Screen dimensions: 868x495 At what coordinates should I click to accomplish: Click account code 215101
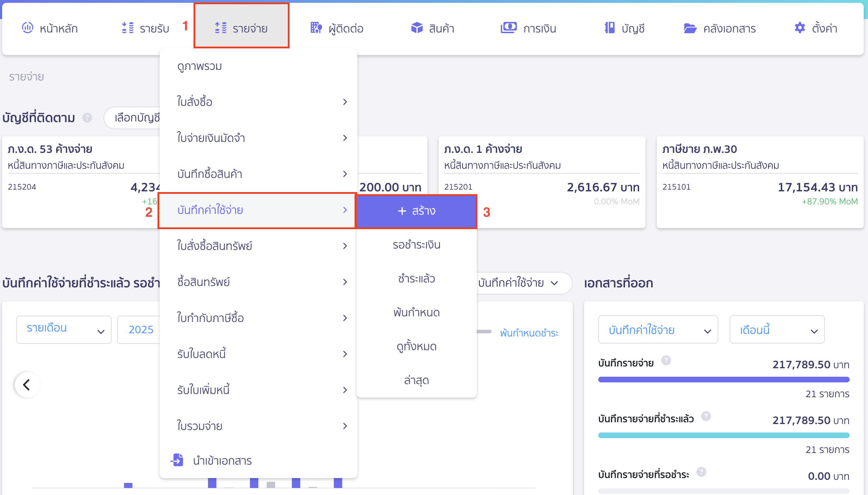click(x=676, y=187)
